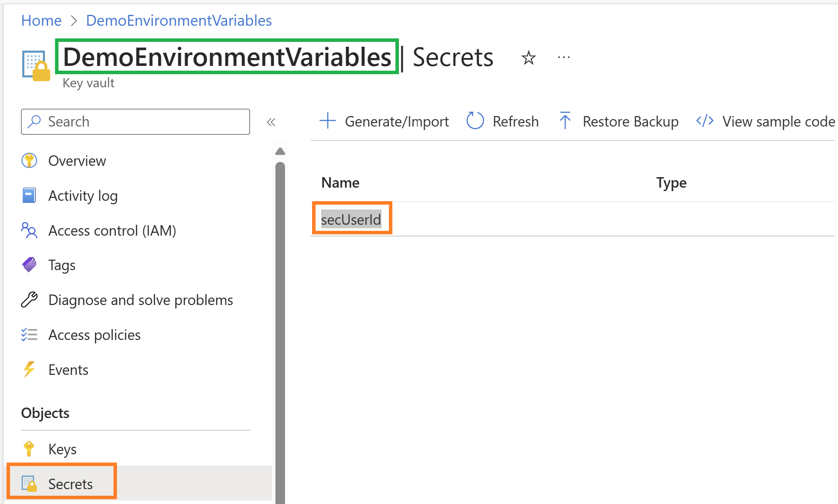This screenshot has width=838, height=504.
Task: Open View sample code
Action: 766,121
